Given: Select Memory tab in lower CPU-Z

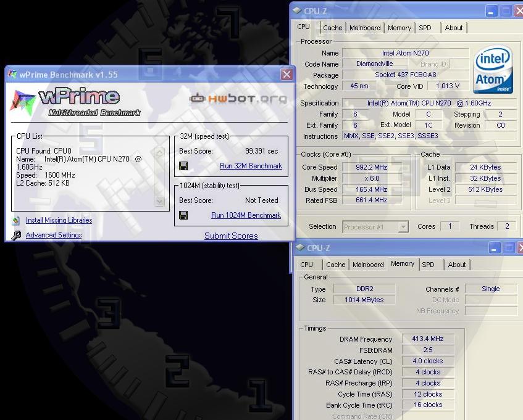Looking at the screenshot, I should tap(403, 263).
